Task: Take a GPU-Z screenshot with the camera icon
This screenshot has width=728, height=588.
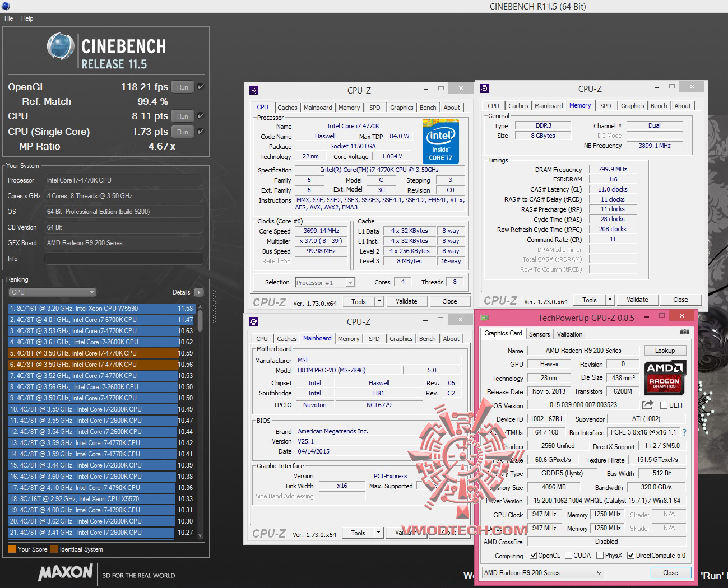Action: (x=684, y=332)
